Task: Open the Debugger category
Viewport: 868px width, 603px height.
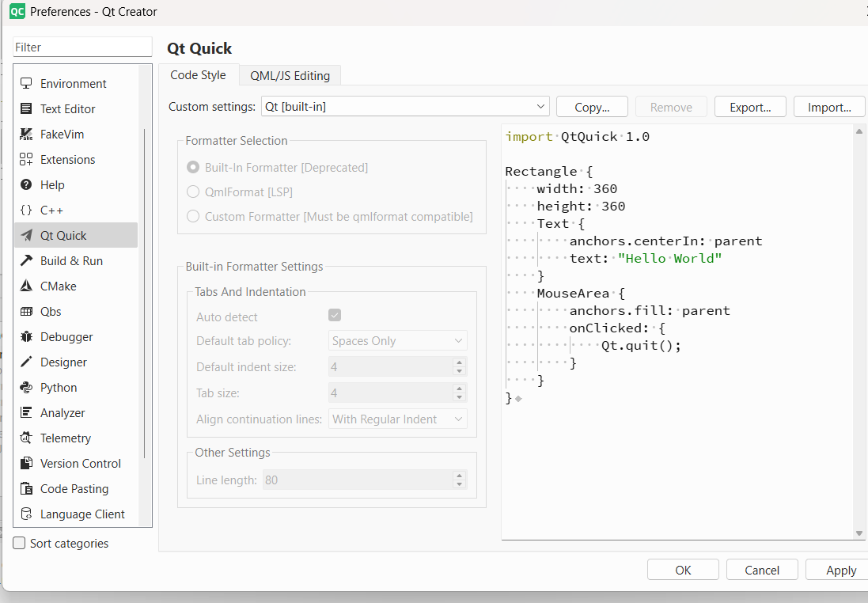Action: tap(77, 336)
